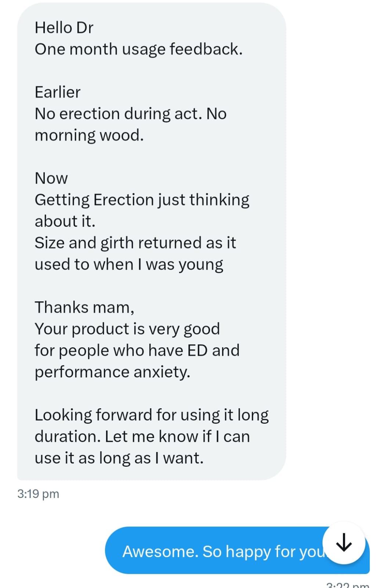This screenshot has width=387, height=588.
Task: Tap the "performance anxiety." text line
Action: 112,372
